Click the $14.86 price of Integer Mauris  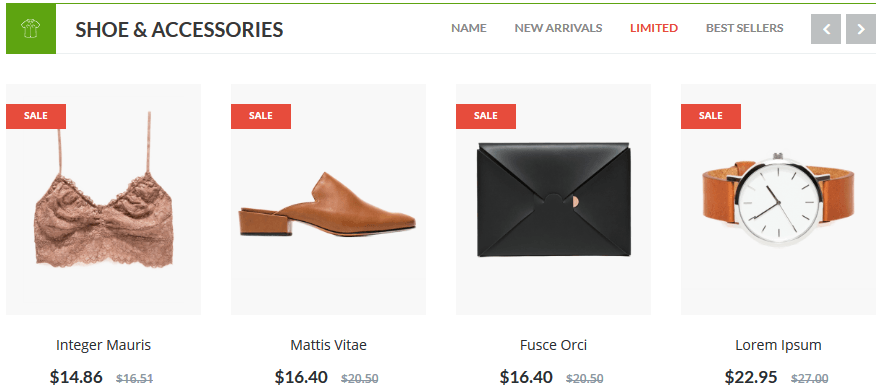click(76, 377)
